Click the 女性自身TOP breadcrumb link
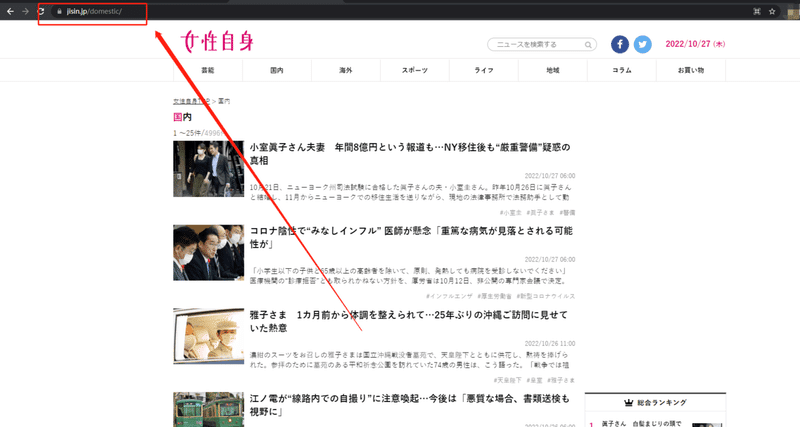This screenshot has height=427, width=800. (x=191, y=101)
